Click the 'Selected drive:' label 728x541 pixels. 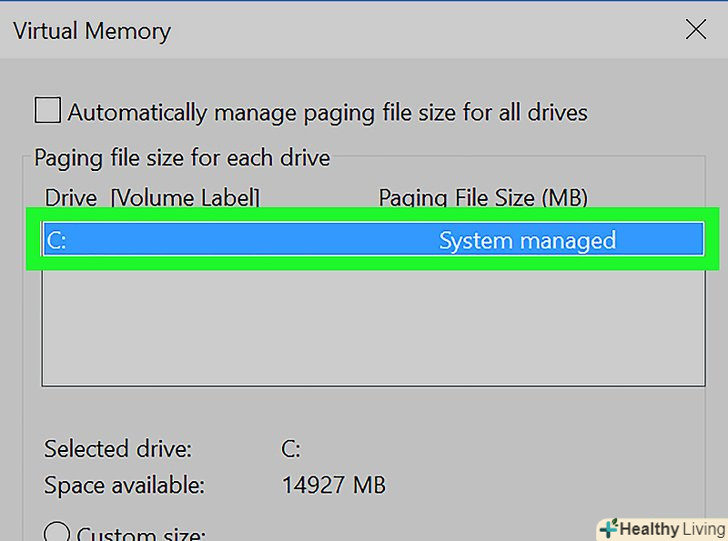117,448
